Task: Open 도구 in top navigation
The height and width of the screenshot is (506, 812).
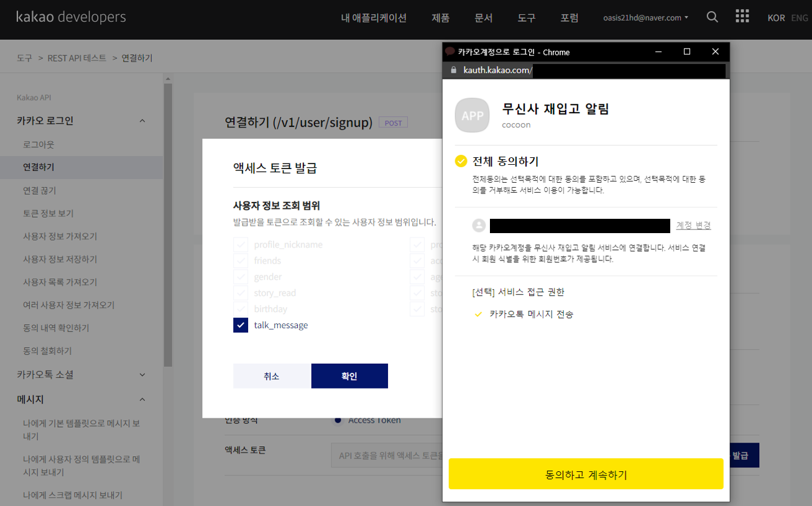Action: [526, 17]
